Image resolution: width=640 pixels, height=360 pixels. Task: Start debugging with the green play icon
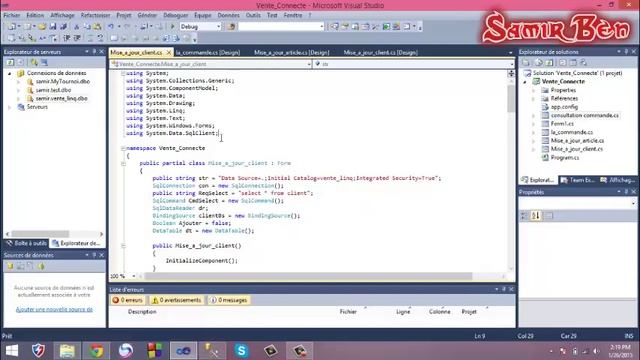point(172,27)
